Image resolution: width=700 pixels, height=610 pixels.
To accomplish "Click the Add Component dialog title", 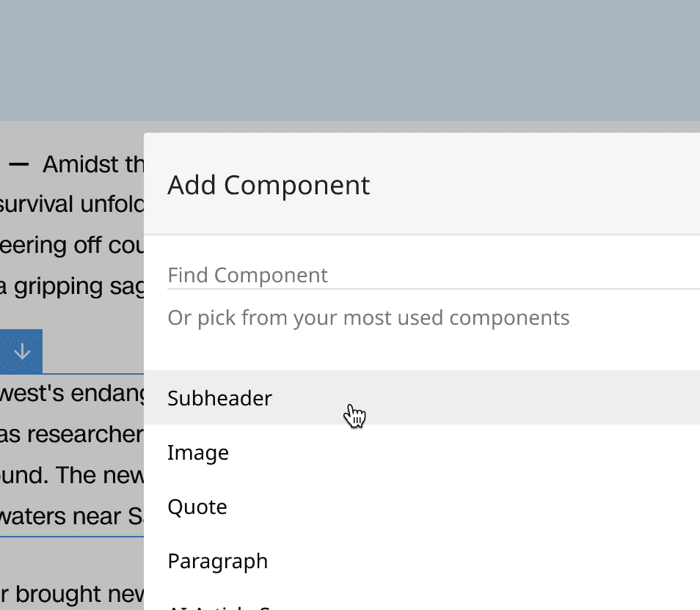I will [269, 185].
